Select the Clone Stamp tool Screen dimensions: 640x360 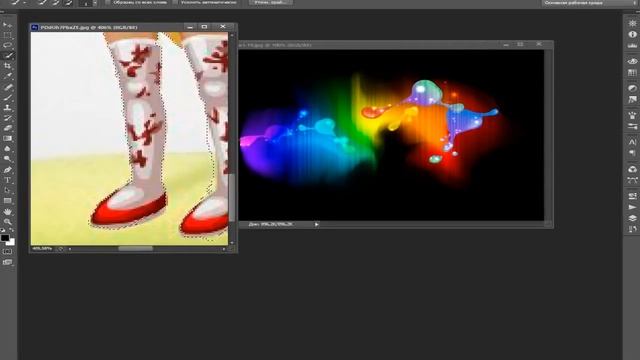(x=7, y=107)
